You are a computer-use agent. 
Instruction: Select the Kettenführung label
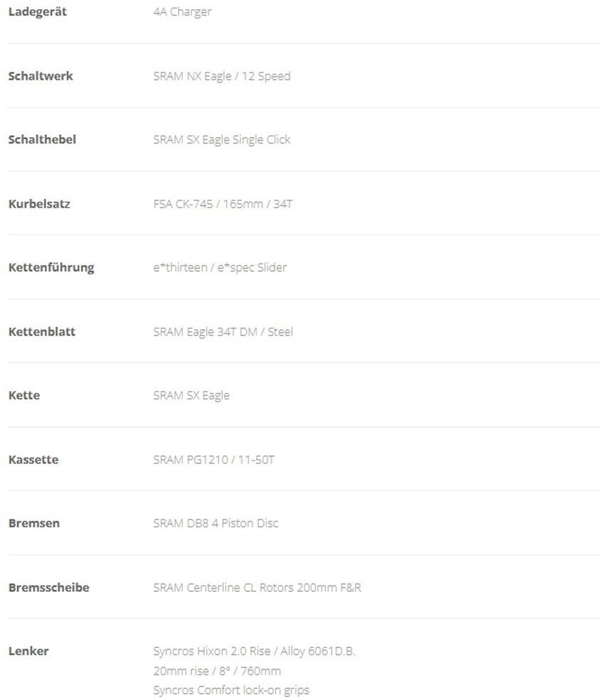coord(51,267)
